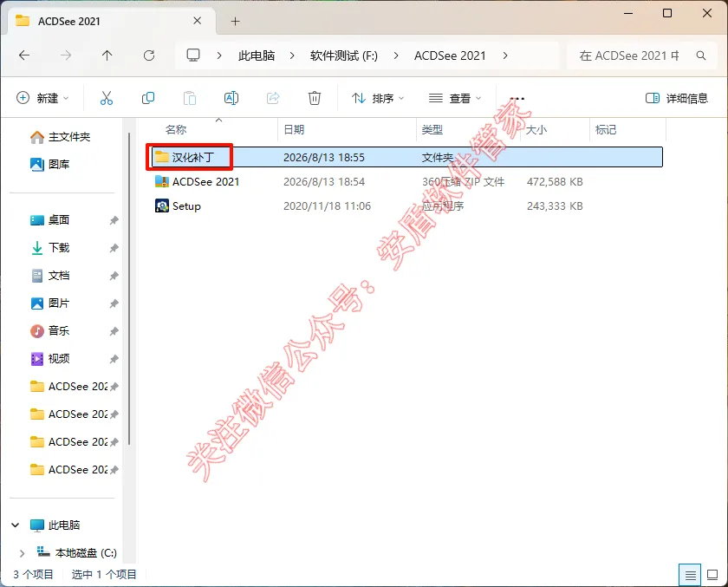This screenshot has height=587, width=728.
Task: Open 文档 in quick access
Action: [49, 276]
